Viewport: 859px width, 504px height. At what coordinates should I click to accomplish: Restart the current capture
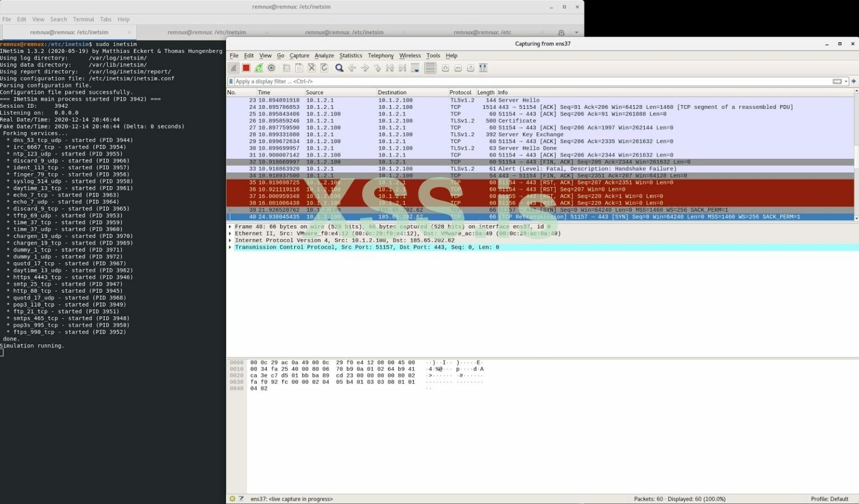(x=259, y=68)
